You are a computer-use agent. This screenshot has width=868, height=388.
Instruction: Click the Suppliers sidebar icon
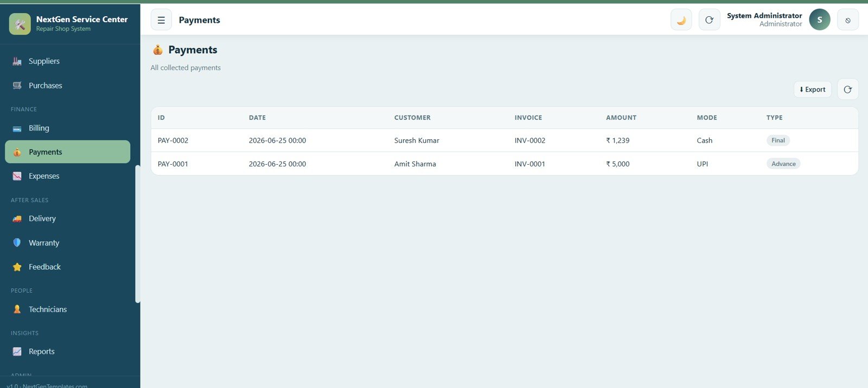(x=17, y=61)
